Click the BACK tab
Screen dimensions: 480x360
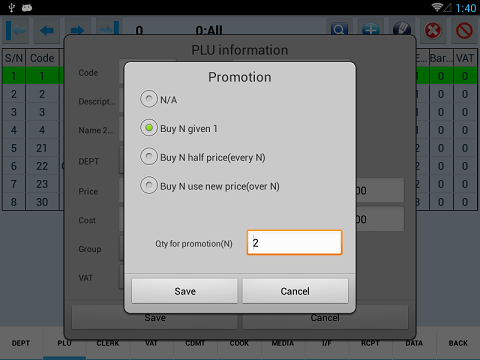click(458, 343)
